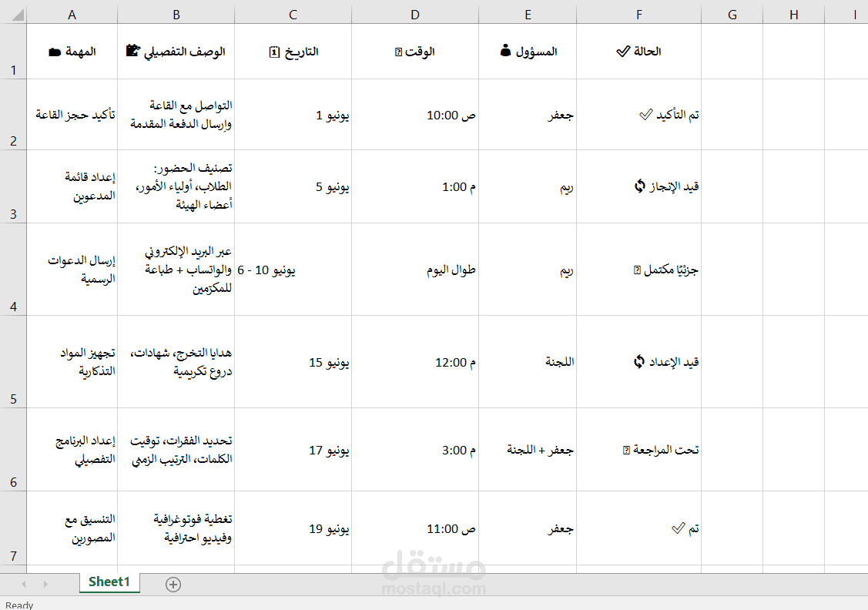Viewport: 868px width, 610px height.
Task: Select the التنسيق مع المصورين cell
Action: click(72, 528)
